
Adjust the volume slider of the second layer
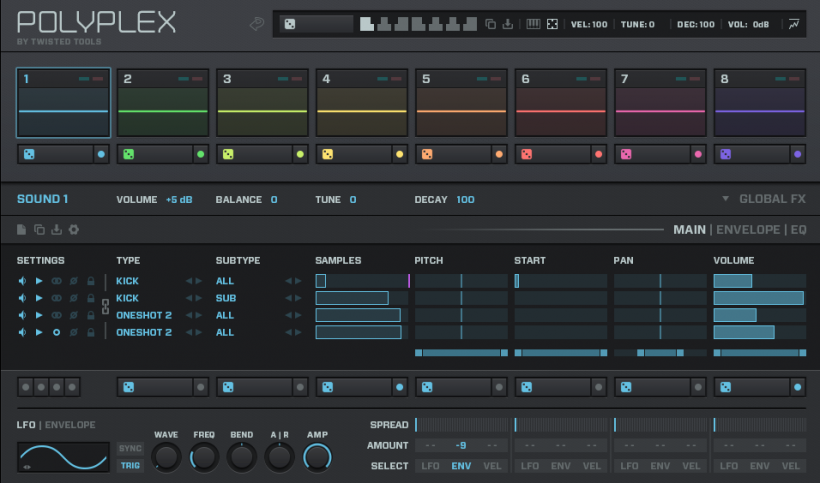pos(758,298)
